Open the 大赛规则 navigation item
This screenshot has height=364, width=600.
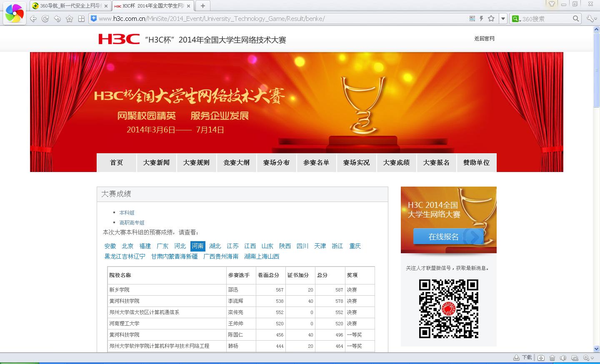[196, 162]
